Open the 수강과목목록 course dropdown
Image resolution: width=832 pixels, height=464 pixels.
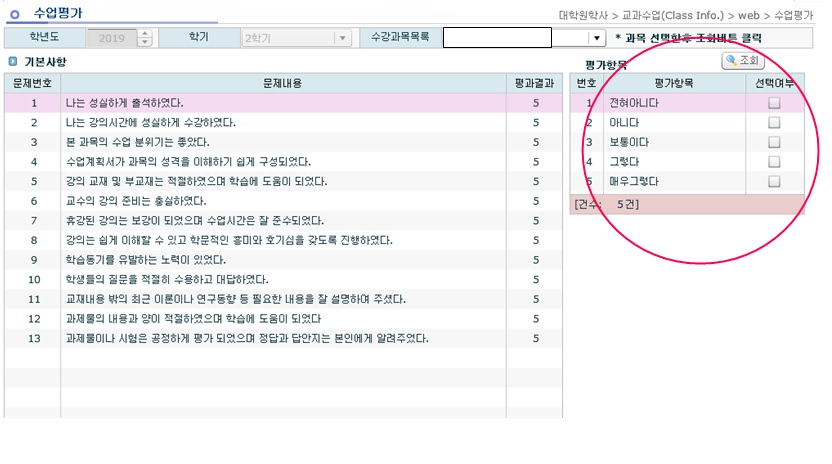point(597,38)
